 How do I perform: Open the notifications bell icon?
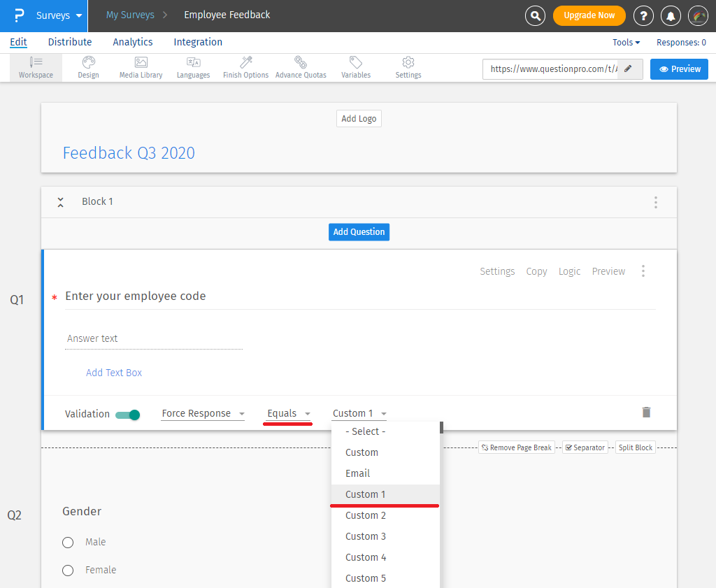pos(669,15)
